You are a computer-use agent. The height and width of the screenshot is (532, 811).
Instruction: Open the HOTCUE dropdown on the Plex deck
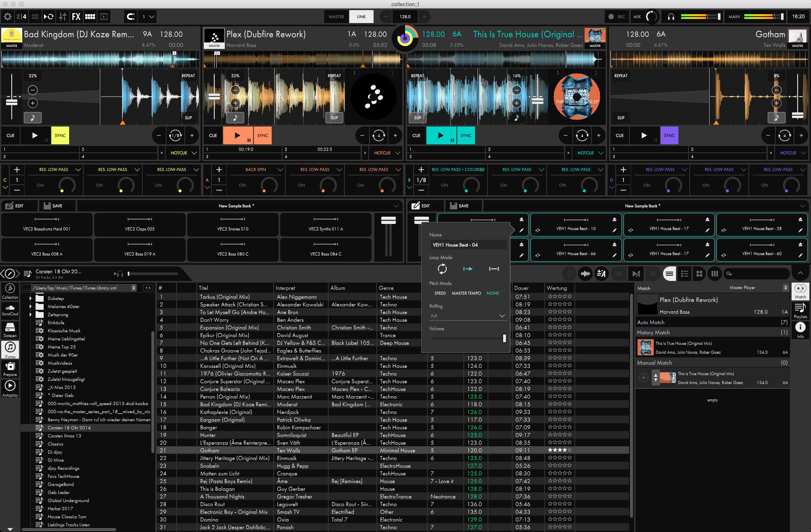pos(386,153)
